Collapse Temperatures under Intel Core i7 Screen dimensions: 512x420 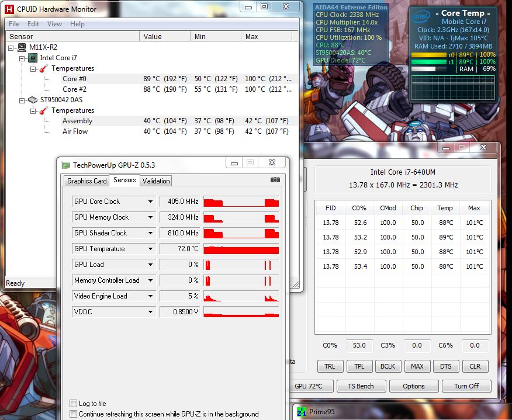pos(33,69)
